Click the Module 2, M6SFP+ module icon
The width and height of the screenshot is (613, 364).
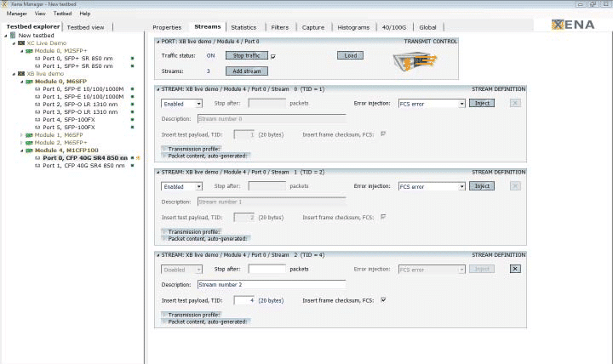[x=29, y=143]
